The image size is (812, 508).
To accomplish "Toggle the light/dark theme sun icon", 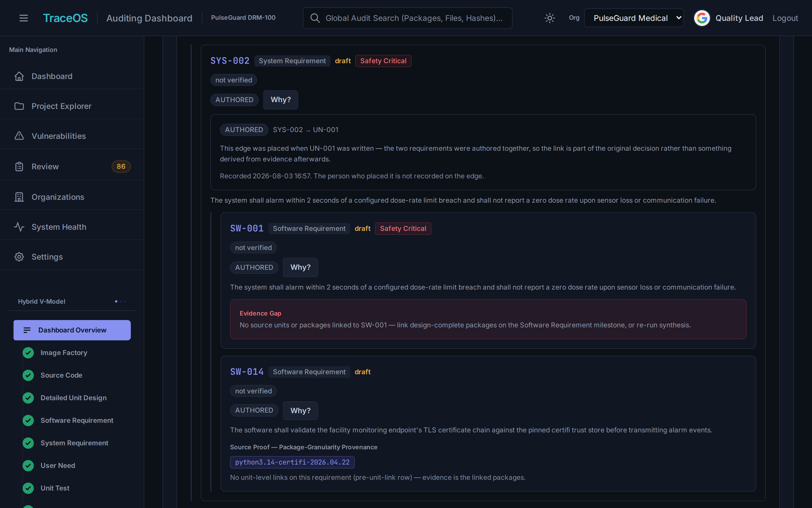I will tap(550, 18).
